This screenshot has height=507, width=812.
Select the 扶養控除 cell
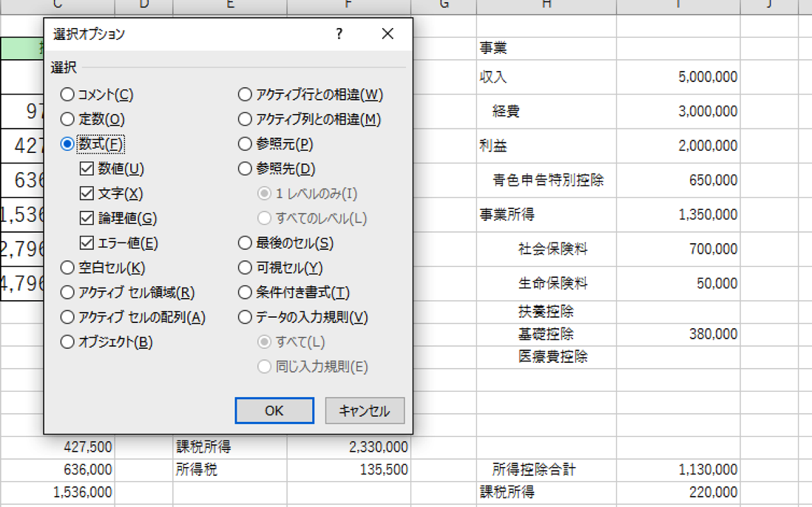(547, 311)
